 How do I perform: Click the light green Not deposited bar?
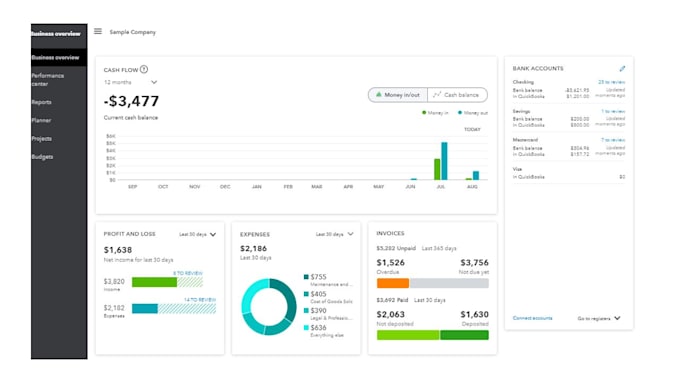(408, 335)
